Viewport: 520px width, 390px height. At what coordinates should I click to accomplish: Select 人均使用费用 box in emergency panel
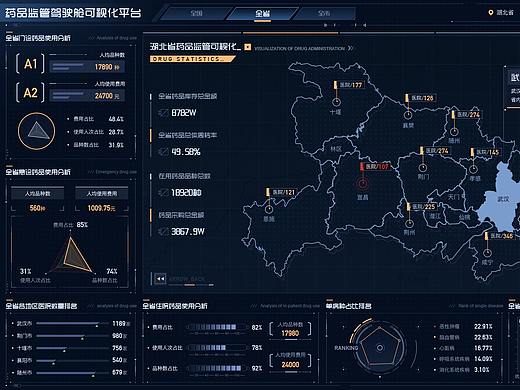coord(102,193)
